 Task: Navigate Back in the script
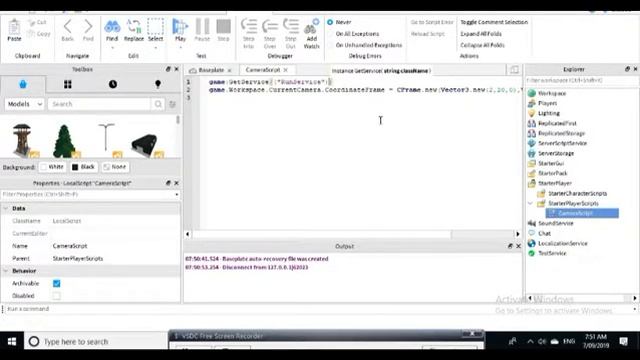pyautogui.click(x=67, y=30)
